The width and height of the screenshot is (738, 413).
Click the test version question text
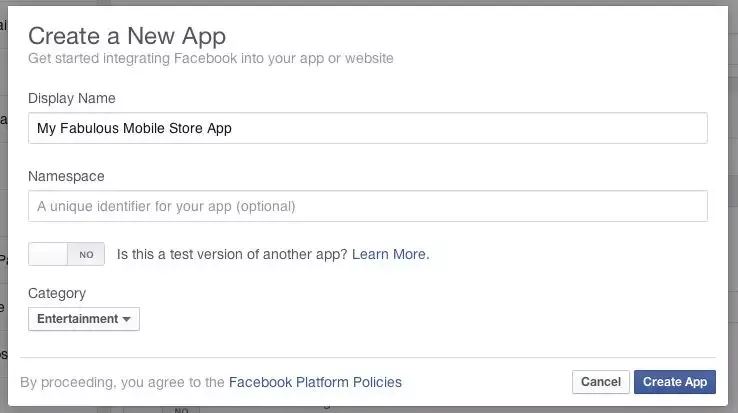click(232, 254)
